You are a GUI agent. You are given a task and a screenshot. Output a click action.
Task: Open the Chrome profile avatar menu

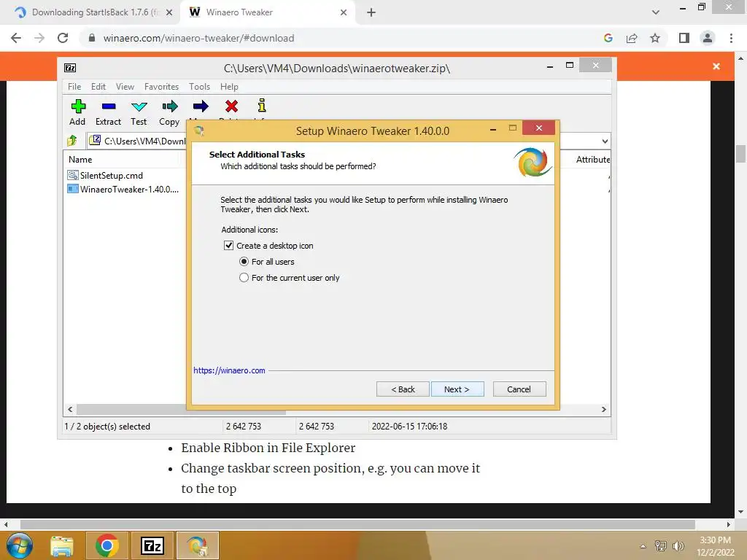pyautogui.click(x=708, y=38)
